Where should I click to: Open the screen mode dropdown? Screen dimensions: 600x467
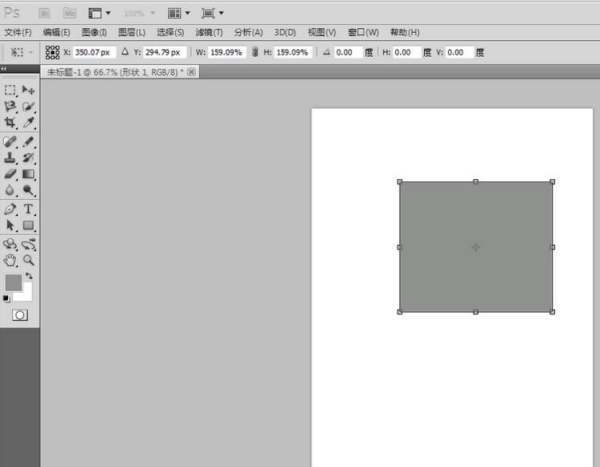(212, 14)
